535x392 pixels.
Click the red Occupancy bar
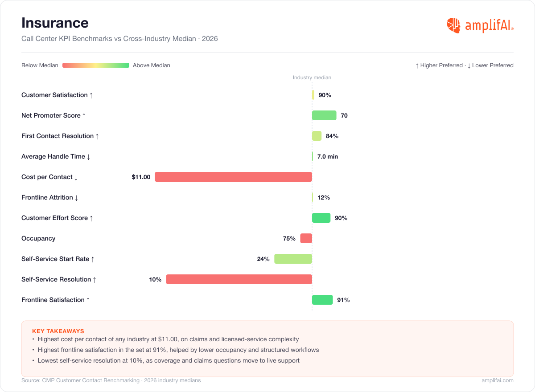[306, 238]
